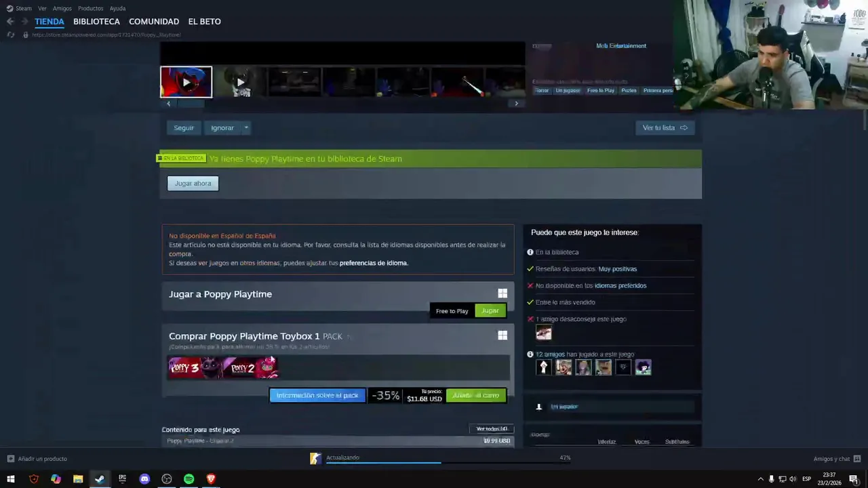Open the Windows Start menu
Viewport: 868px width, 488px height.
[11, 479]
